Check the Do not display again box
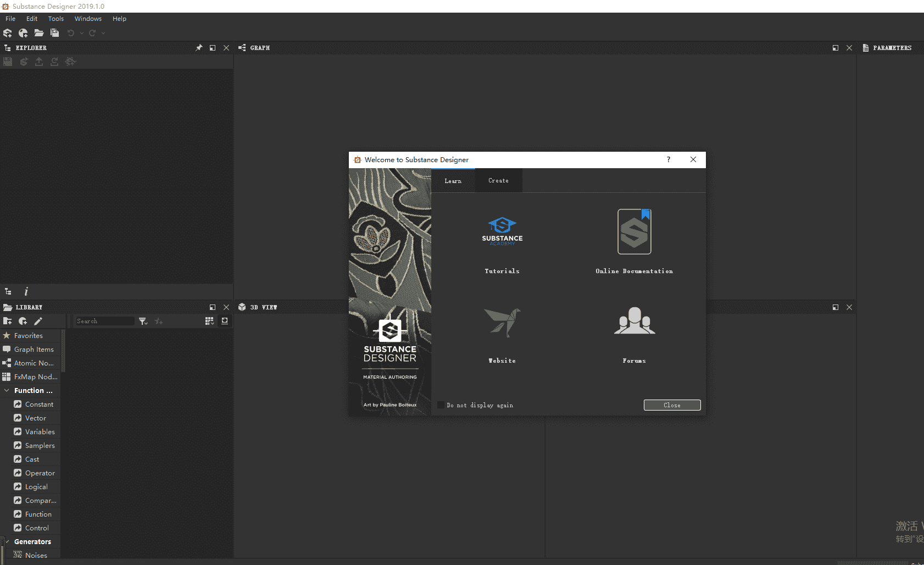The image size is (924, 565). (x=441, y=405)
